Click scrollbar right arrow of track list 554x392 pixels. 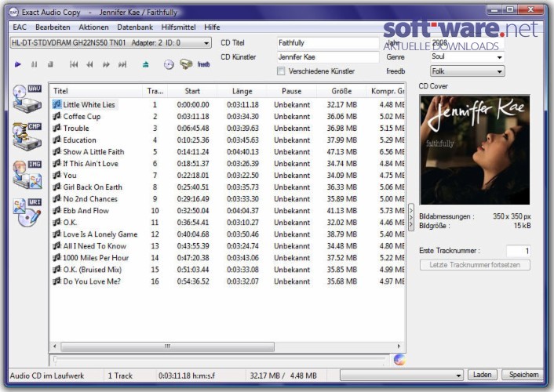pyautogui.click(x=399, y=347)
